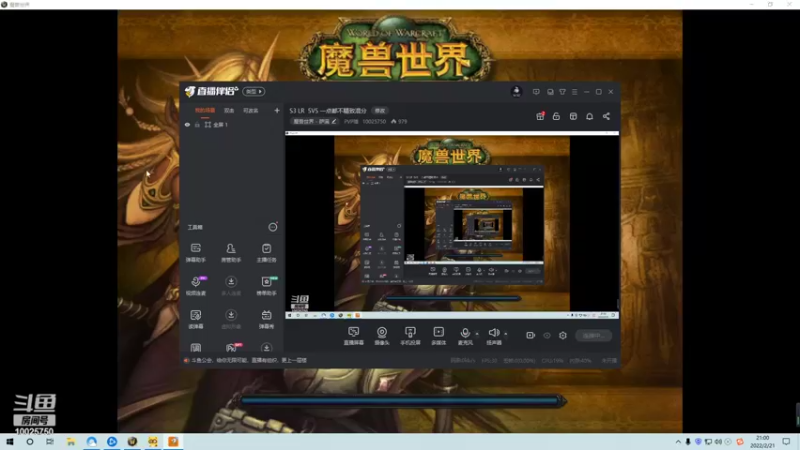
Task: Toggle visibility eye for 全屏 1 source
Action: (x=187, y=124)
